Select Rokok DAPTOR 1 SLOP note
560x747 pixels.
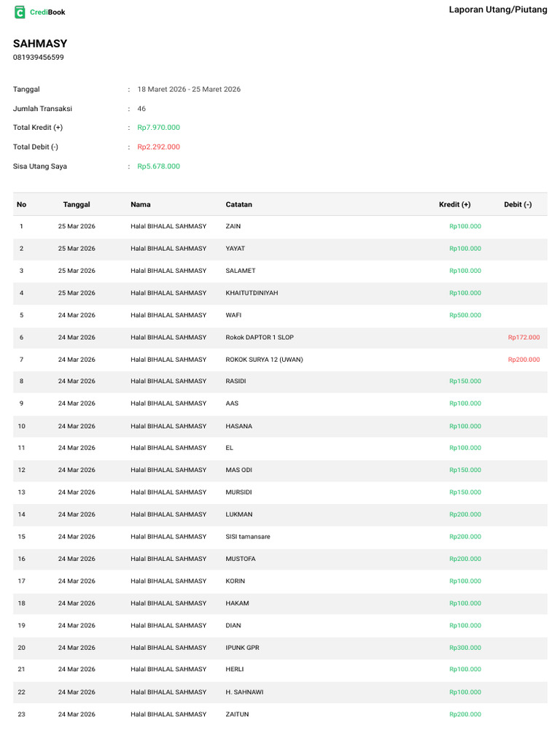pos(260,337)
